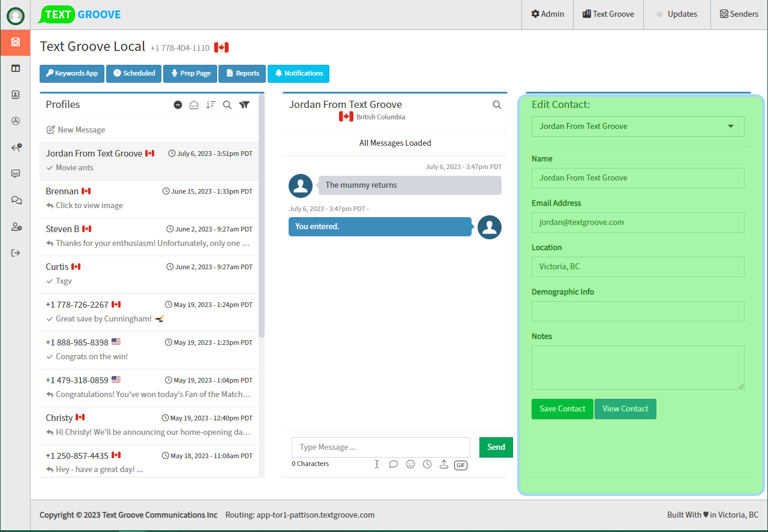
Task: Click the Prep Page button
Action: [x=190, y=73]
